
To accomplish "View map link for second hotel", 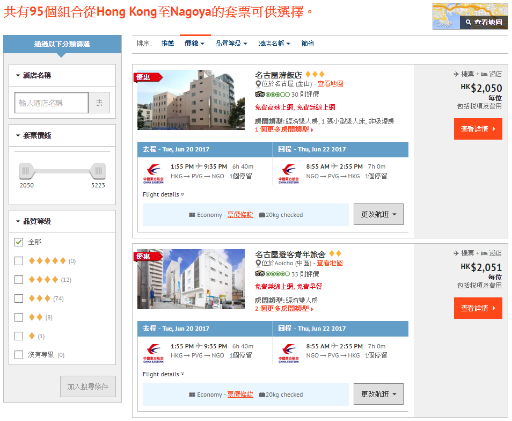I will tap(329, 263).
